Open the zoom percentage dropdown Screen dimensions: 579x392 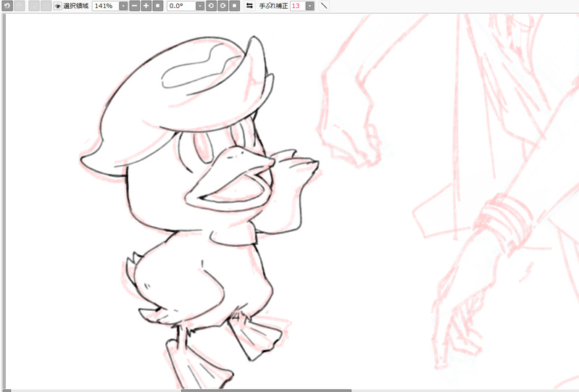123,6
